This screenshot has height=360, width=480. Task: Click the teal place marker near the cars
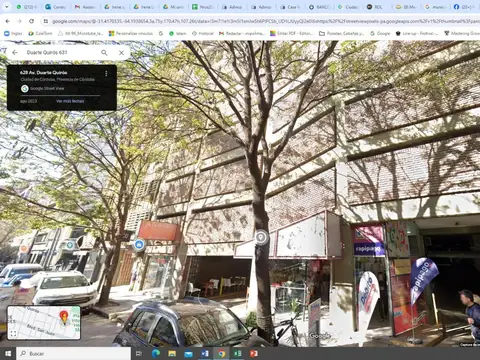coord(70,245)
